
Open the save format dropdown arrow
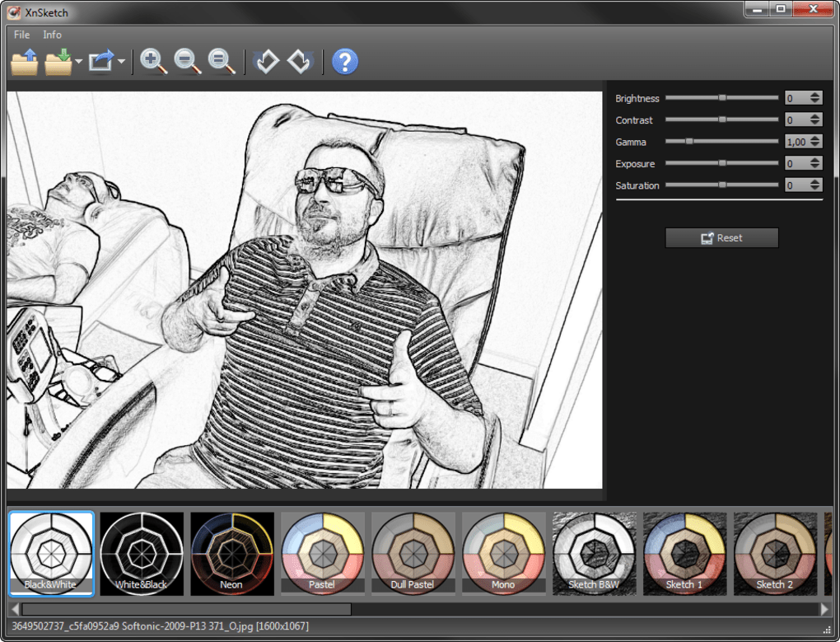[79, 61]
